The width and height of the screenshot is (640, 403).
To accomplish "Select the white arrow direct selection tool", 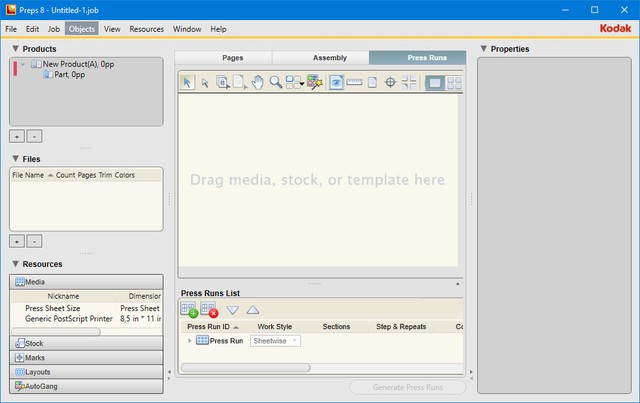I will pos(205,83).
